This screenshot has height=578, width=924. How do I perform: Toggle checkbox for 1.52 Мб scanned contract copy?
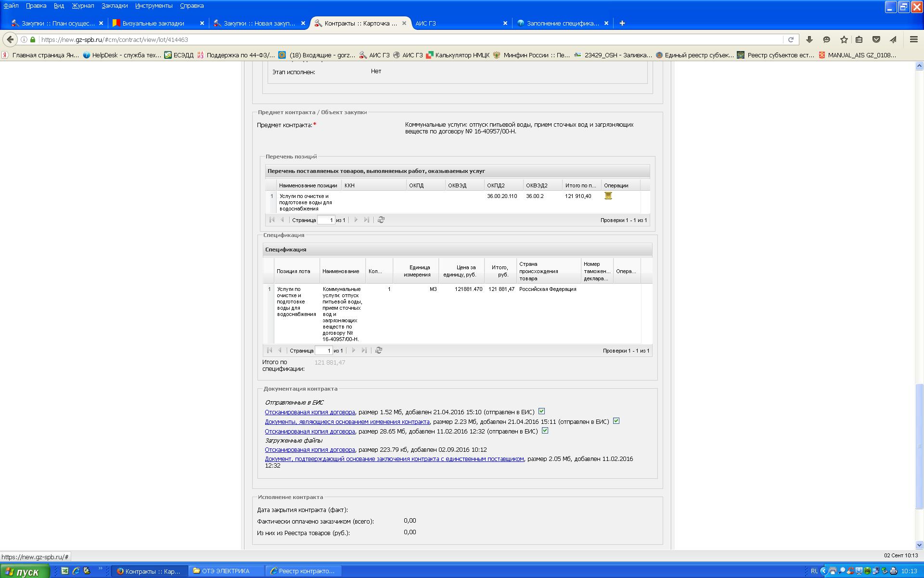(x=541, y=411)
